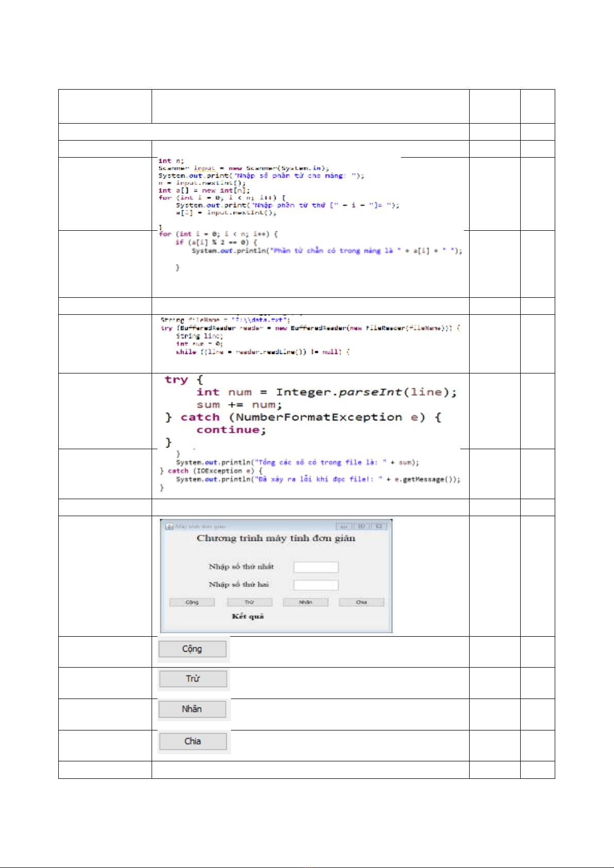
Task: Click the 'Phần tử chẵn có trong mảng' println line
Action: pos(327,251)
